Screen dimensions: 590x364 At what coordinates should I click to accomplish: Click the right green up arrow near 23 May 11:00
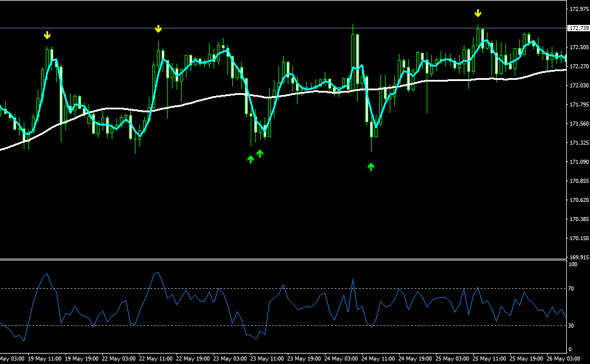pos(259,153)
